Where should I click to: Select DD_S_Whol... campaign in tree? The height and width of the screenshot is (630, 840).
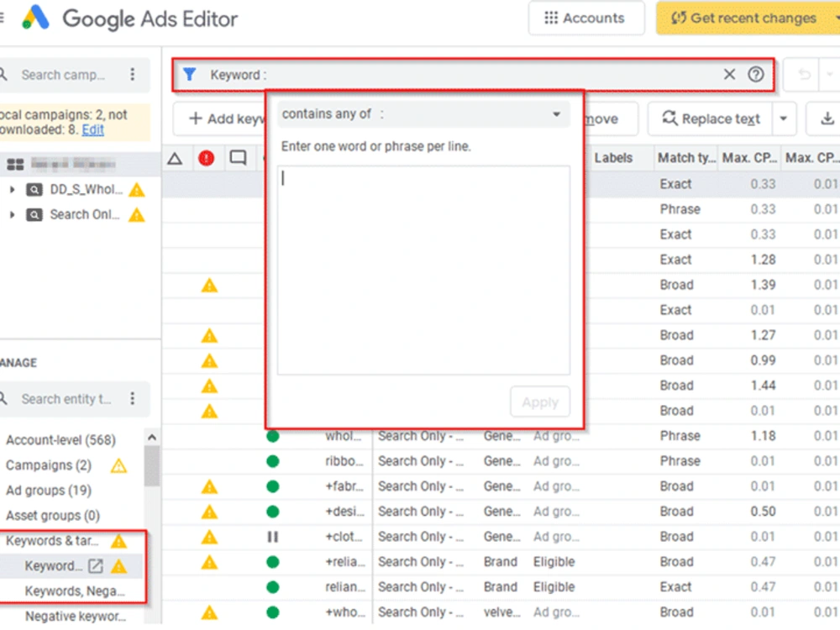click(86, 189)
